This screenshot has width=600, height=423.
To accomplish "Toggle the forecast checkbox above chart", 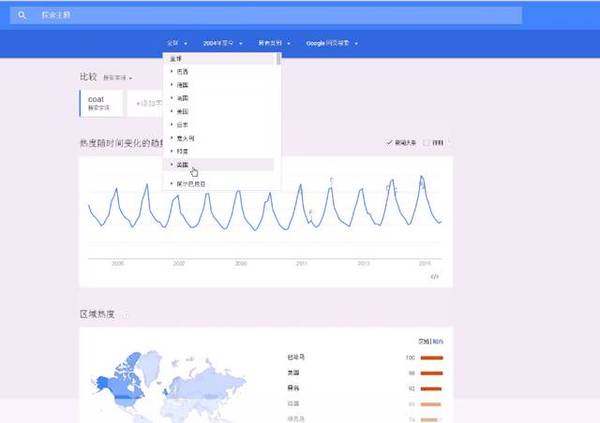I will [x=426, y=143].
